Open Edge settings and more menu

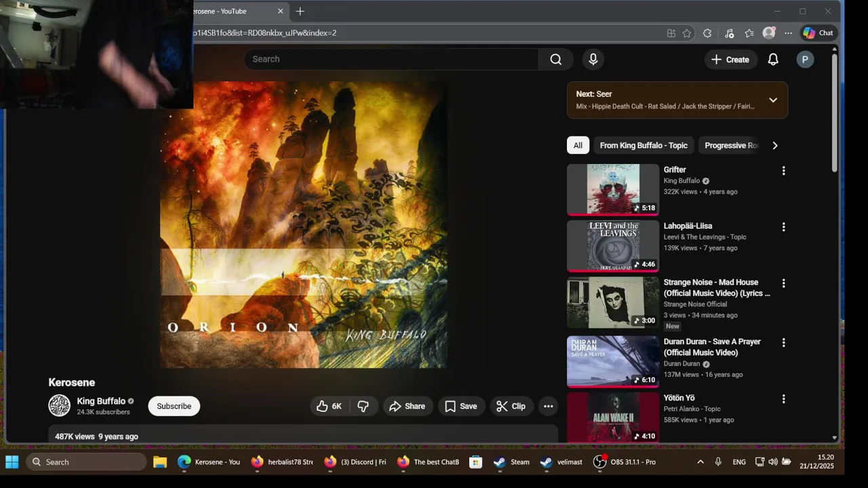click(788, 33)
